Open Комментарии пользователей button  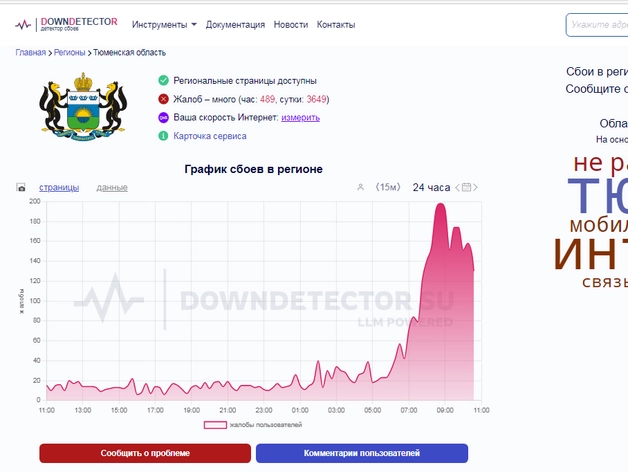(362, 453)
